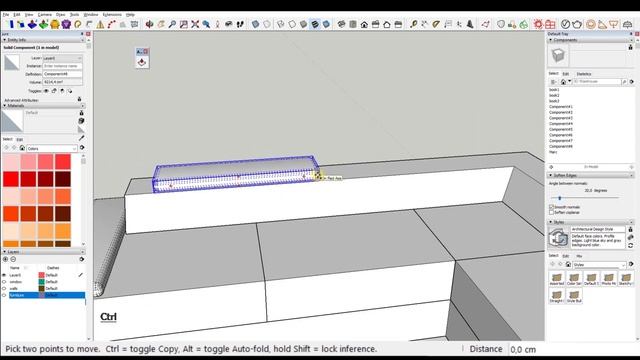Toggle the Soften coplanar checkbox
The width and height of the screenshot is (640, 360).
[551, 213]
